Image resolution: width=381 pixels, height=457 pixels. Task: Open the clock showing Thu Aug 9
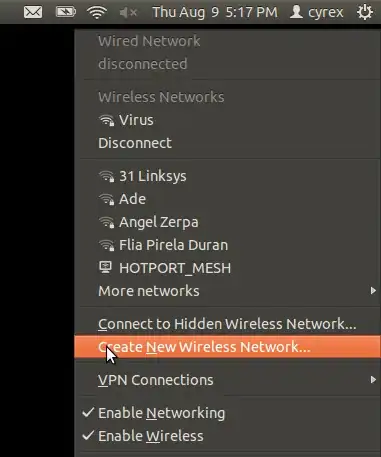click(215, 12)
